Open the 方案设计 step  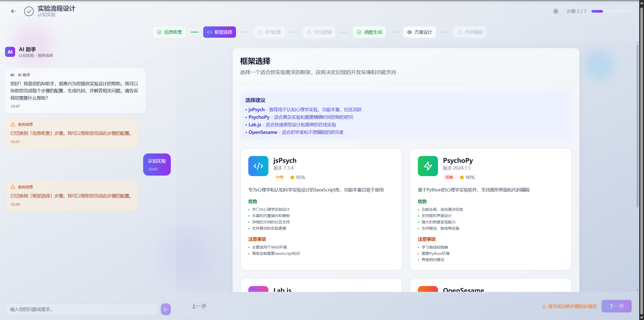[420, 32]
